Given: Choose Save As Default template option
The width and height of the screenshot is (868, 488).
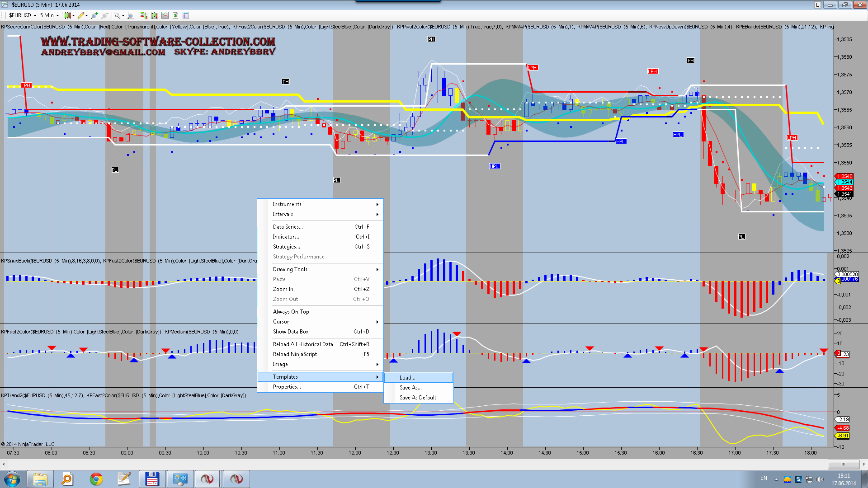Looking at the screenshot, I should pos(418,398).
